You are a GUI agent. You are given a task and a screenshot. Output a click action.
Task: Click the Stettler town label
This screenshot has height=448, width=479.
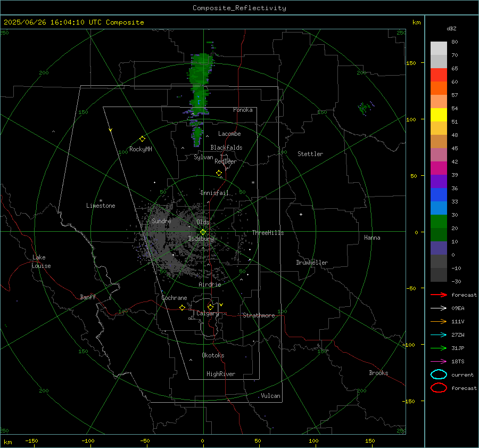[310, 154]
